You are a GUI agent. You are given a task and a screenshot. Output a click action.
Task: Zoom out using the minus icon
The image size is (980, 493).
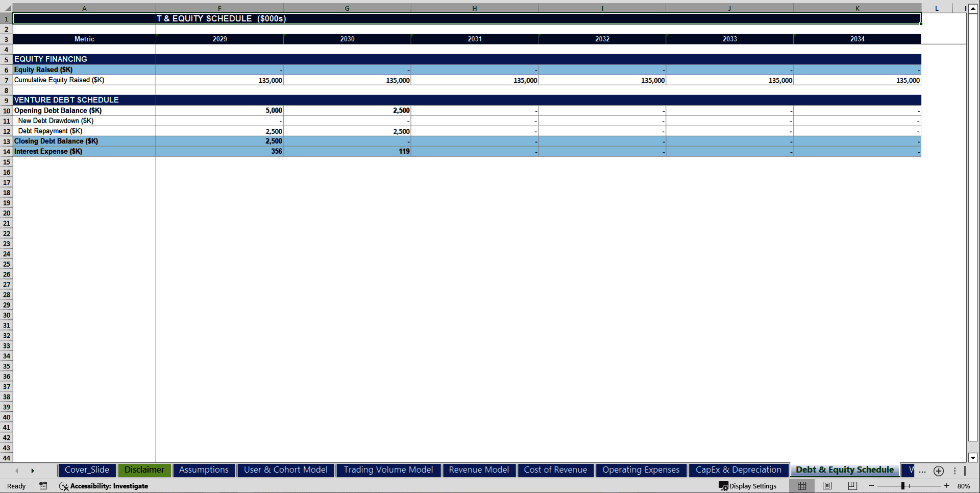[872, 486]
